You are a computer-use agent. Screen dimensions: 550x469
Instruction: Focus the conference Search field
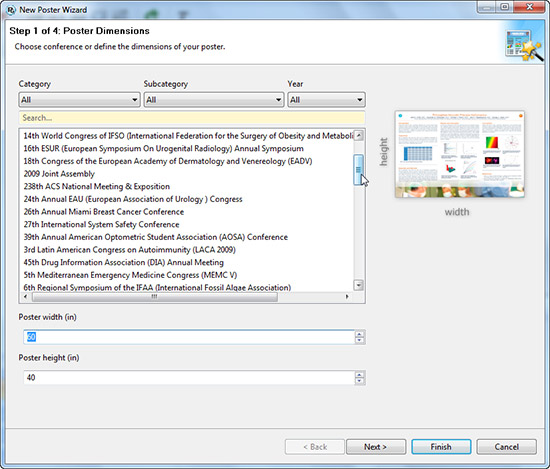pos(192,118)
